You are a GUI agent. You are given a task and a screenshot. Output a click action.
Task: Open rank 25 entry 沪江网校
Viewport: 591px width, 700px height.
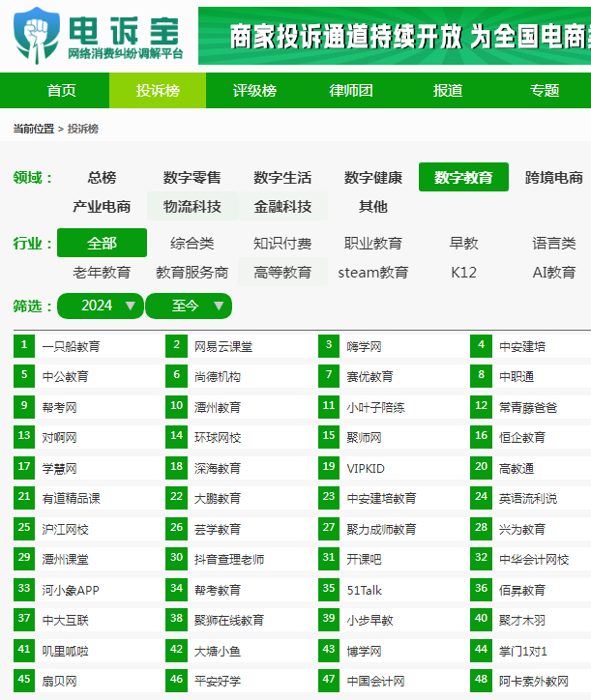tap(65, 529)
